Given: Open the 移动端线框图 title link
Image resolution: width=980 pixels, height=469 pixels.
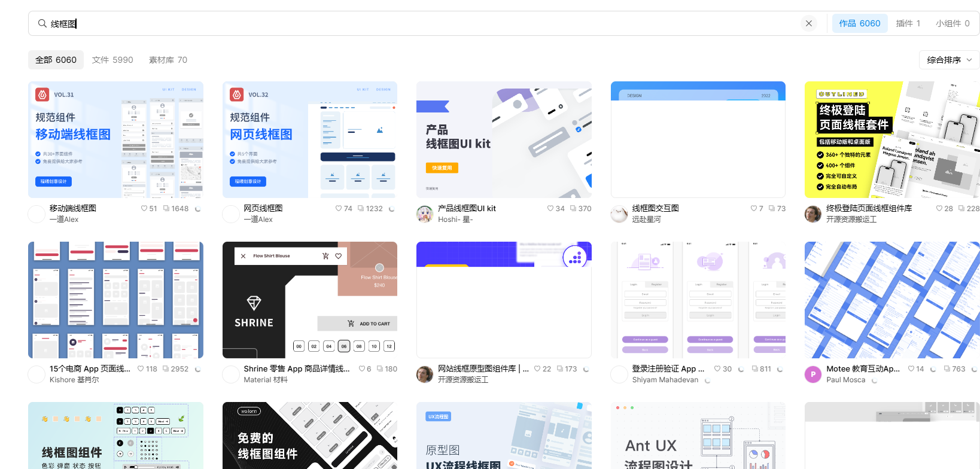Looking at the screenshot, I should click(73, 208).
